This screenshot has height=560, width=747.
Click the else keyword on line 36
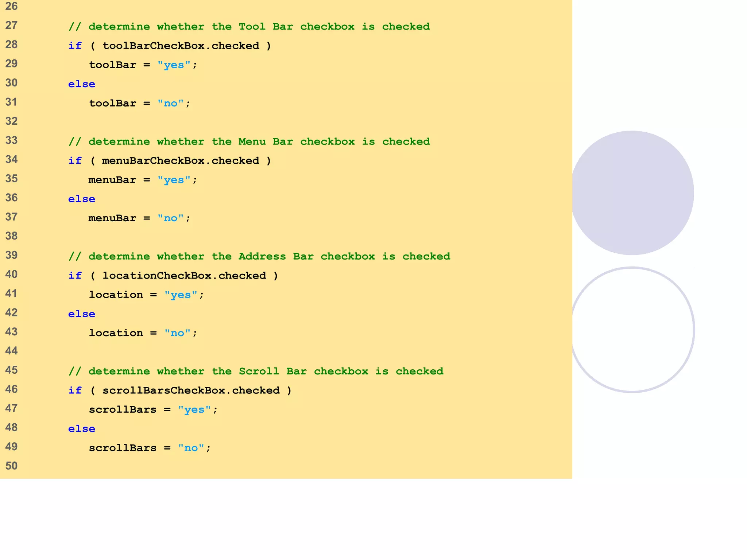[82, 199]
